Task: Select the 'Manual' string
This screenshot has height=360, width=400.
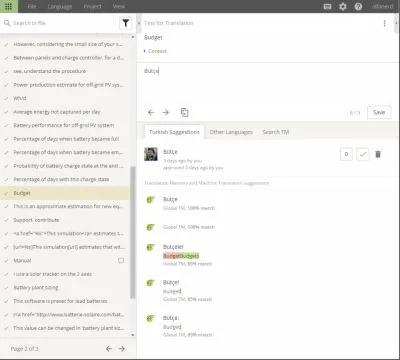Action: pos(65,260)
